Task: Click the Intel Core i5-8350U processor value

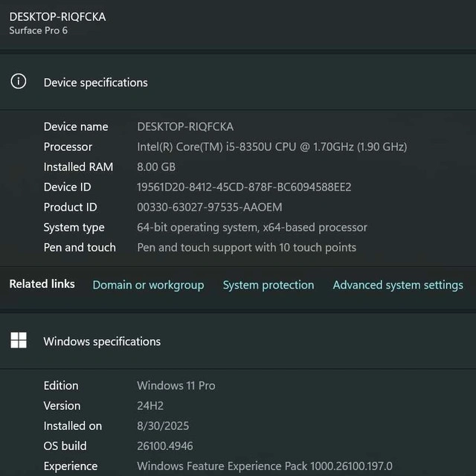Action: click(x=271, y=147)
